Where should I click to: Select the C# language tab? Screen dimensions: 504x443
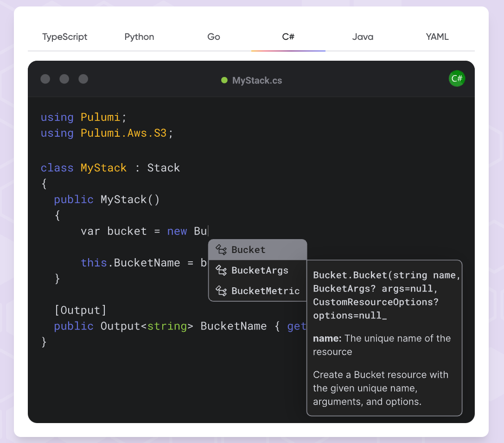pyautogui.click(x=288, y=37)
